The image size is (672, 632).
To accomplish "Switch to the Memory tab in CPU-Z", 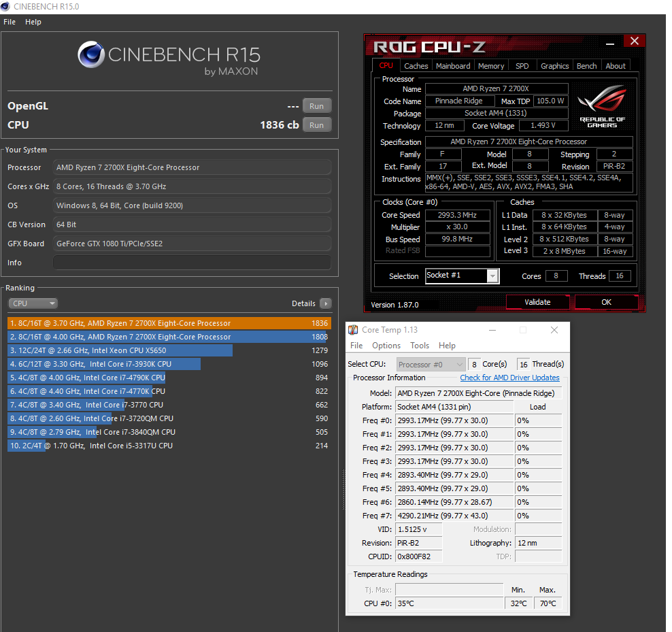I will 491,66.
